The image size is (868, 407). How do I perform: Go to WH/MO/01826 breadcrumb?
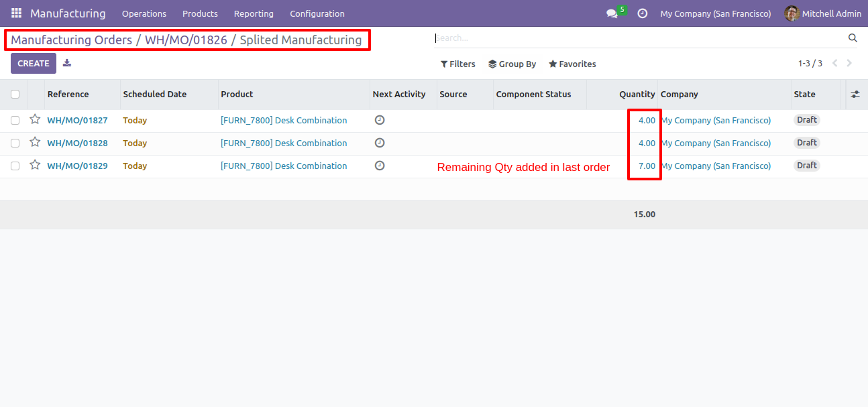click(x=186, y=40)
